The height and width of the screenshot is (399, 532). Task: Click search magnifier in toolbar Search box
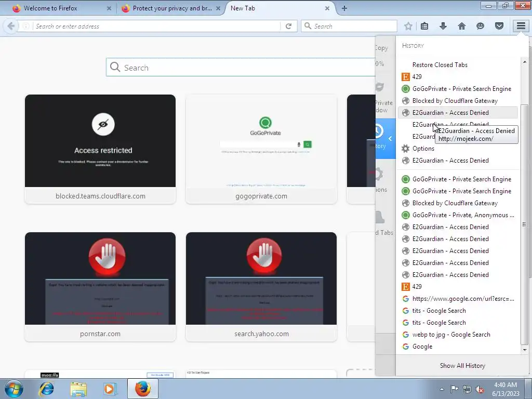[x=308, y=26]
